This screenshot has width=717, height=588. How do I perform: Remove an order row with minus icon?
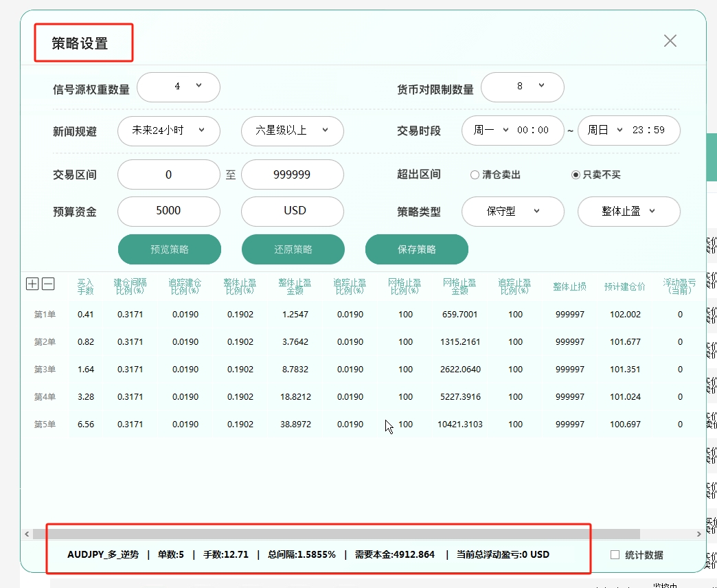48,284
